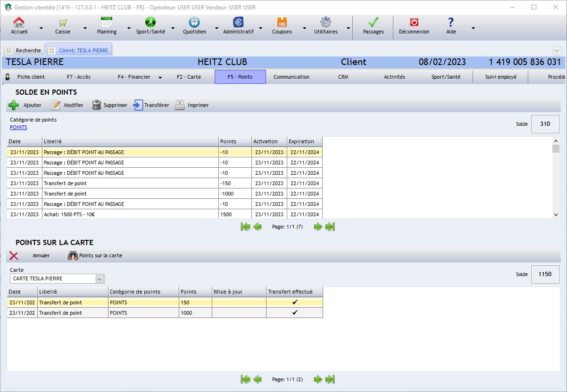This screenshot has width=567, height=392.
Task: Click the Accueil home icon
Action: click(19, 23)
